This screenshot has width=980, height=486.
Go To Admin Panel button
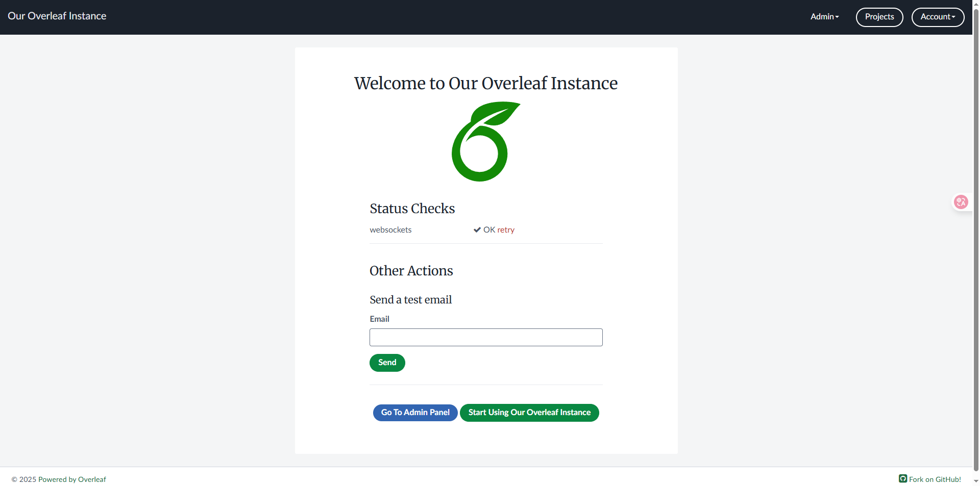[x=415, y=413]
